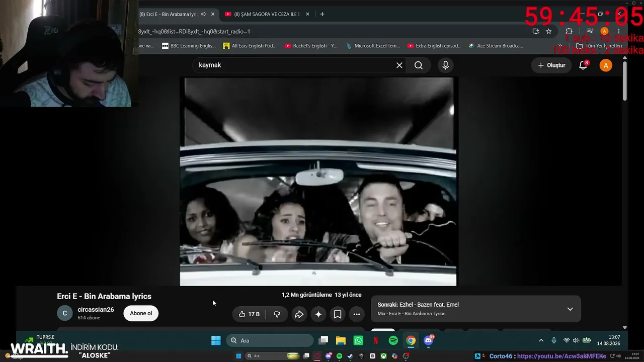Open Tüm Yer İşaretleri bookmarks folder
Viewport: 644px width, 362px height.
coord(599,46)
